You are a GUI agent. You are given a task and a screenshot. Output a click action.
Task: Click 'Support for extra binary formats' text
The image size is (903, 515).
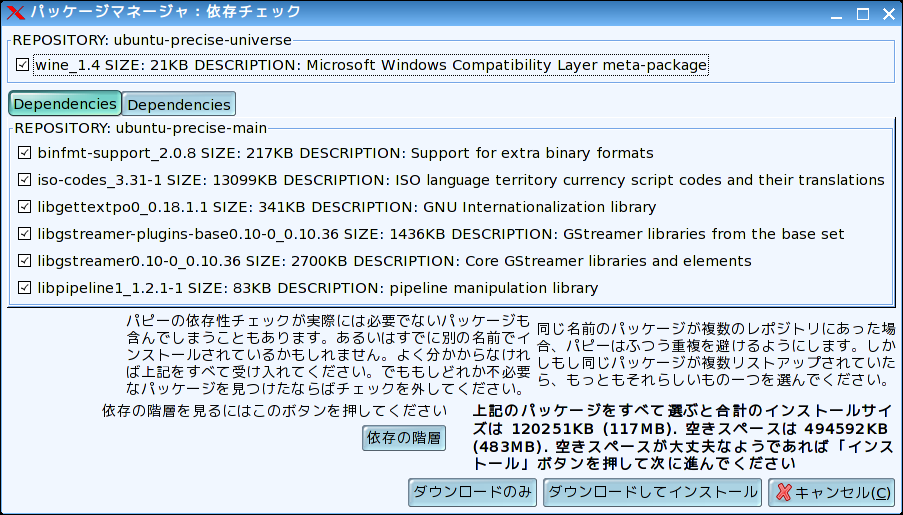coord(532,153)
